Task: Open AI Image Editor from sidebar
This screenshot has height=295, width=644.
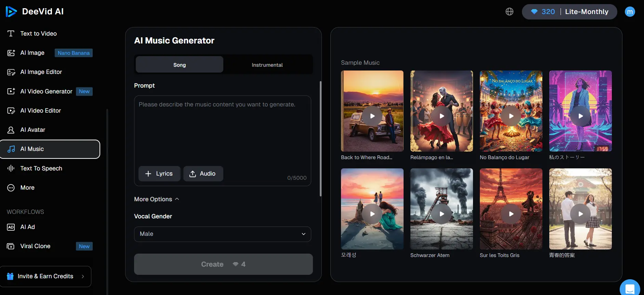Action: coord(41,72)
